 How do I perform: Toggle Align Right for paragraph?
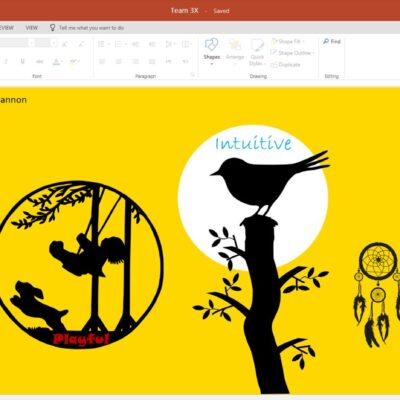[x=135, y=61]
